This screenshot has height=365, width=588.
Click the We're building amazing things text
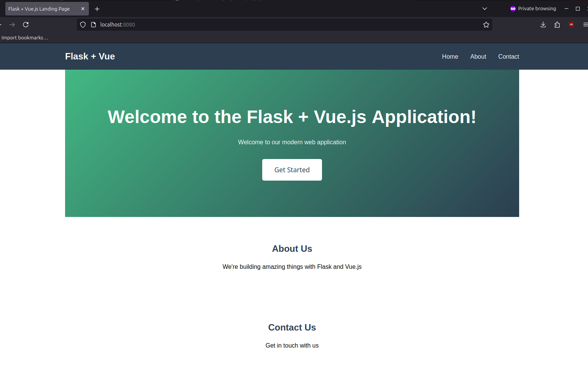pyautogui.click(x=292, y=267)
